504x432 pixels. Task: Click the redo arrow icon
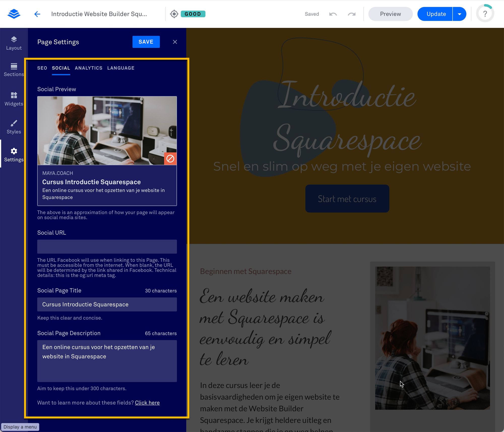352,14
